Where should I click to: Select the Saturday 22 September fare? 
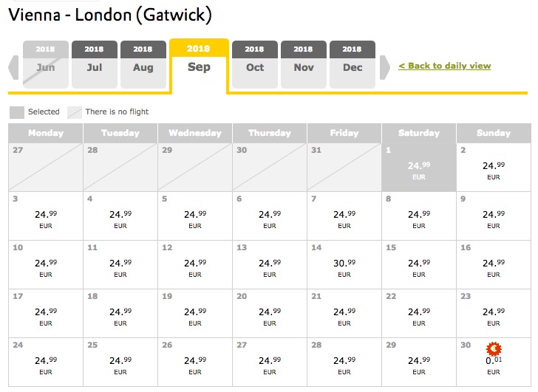click(x=419, y=314)
